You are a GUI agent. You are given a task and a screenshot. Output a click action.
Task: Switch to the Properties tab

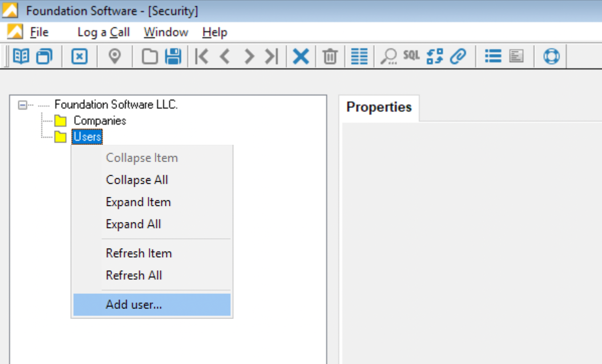pyautogui.click(x=379, y=107)
